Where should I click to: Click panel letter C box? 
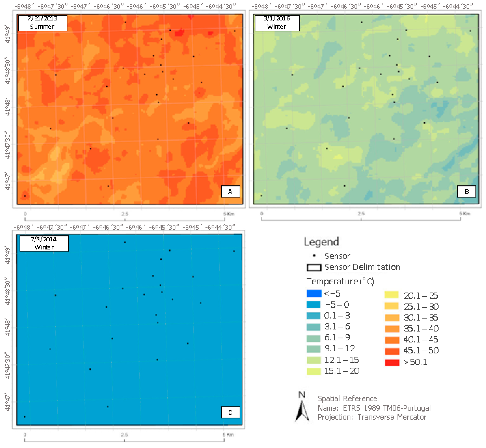click(231, 412)
